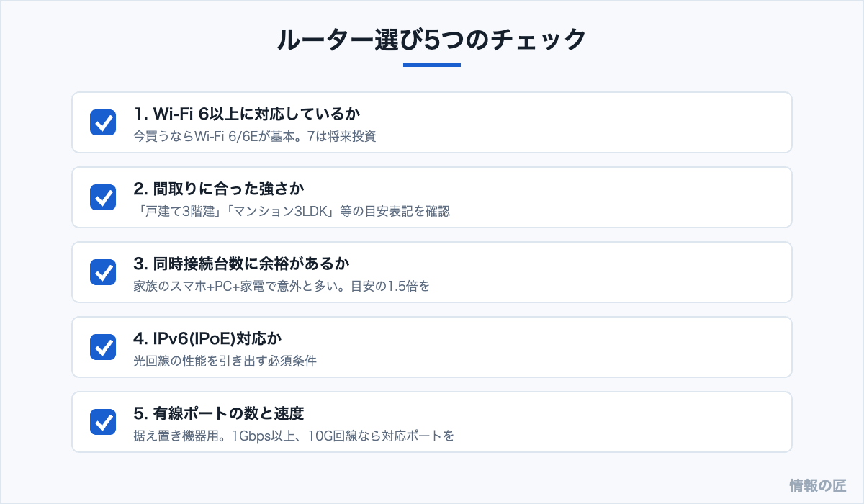Click heading 5. 有線ポートの数と速度
Image resolution: width=864 pixels, height=504 pixels.
[x=219, y=413]
